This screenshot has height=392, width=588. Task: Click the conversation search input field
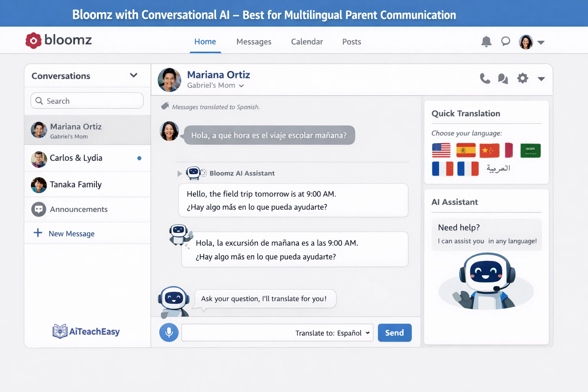click(86, 101)
